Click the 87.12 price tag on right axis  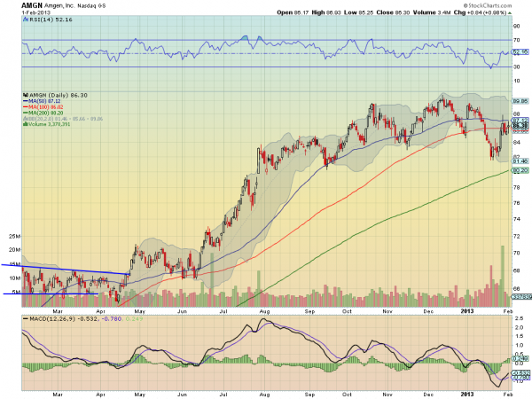click(x=520, y=120)
